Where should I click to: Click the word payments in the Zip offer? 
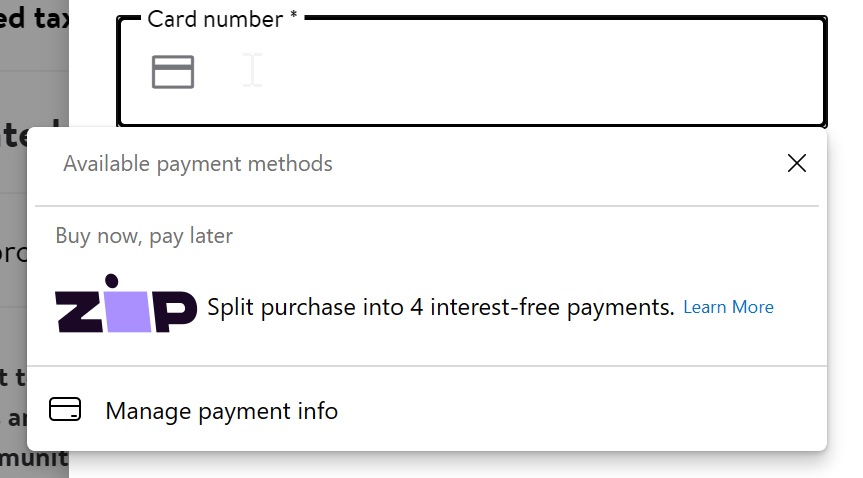[620, 307]
